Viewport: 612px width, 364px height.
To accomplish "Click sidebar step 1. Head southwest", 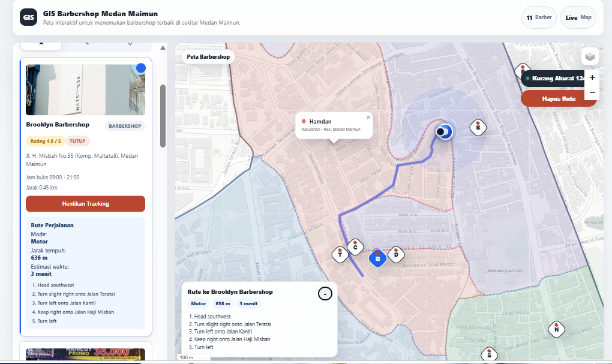I will coord(53,285).
